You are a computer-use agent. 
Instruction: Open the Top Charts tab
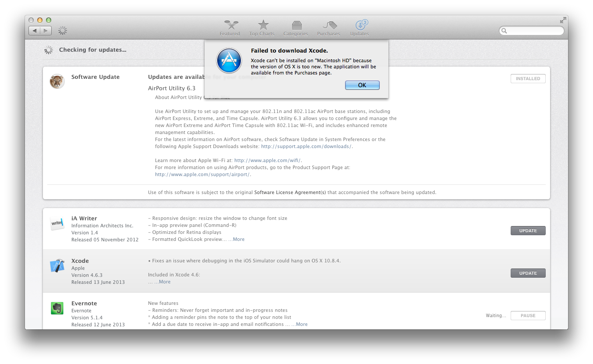click(262, 28)
